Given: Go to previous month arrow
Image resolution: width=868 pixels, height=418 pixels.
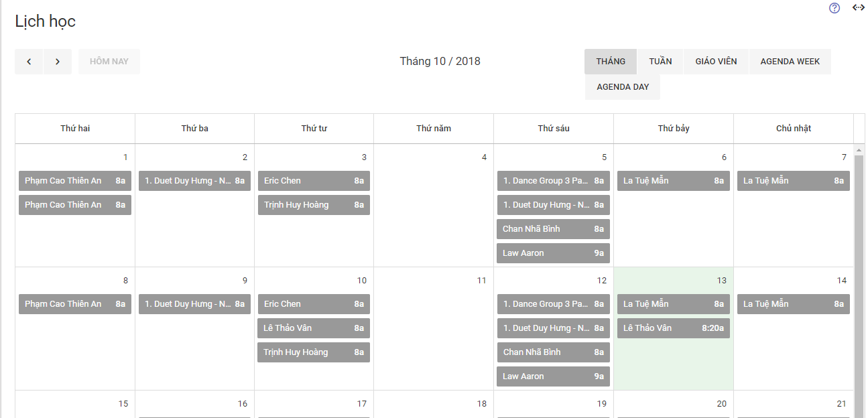Looking at the screenshot, I should (x=29, y=62).
